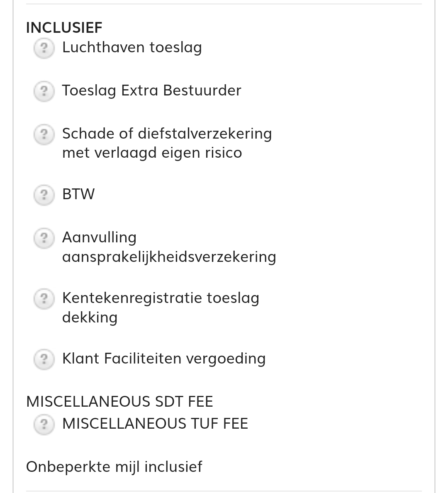
Task: Click help icon beside Klant Faciliteiten vergoeding
Action: click(x=44, y=359)
